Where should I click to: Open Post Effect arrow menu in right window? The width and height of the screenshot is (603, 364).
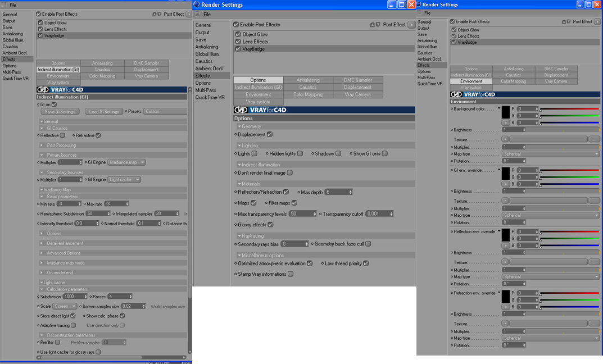coord(597,21)
